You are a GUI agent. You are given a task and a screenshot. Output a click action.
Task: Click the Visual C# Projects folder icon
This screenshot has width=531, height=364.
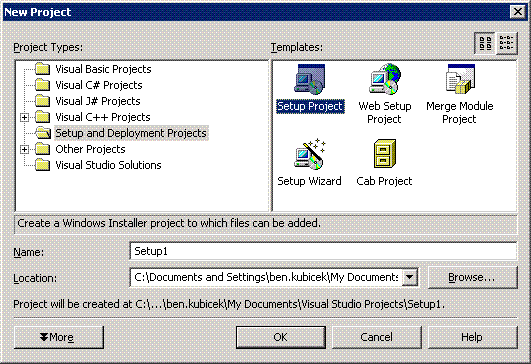[x=43, y=85]
